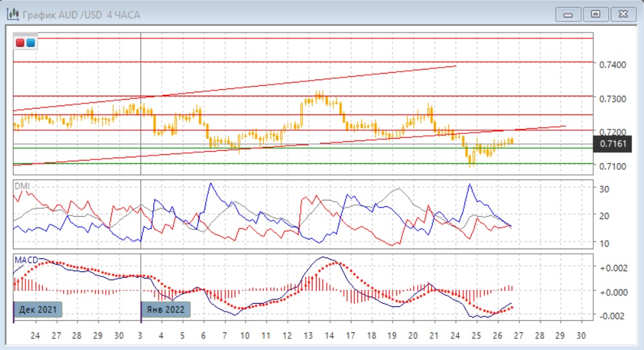The width and height of the screenshot is (644, 350).
Task: Click the red square icon on chart
Action: click(x=21, y=43)
